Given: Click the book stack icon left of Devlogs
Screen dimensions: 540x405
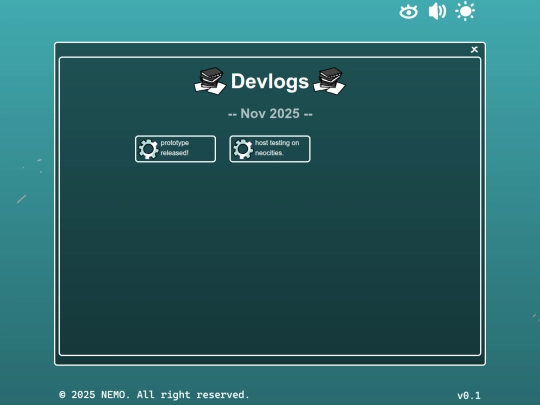Looking at the screenshot, I should [210, 81].
